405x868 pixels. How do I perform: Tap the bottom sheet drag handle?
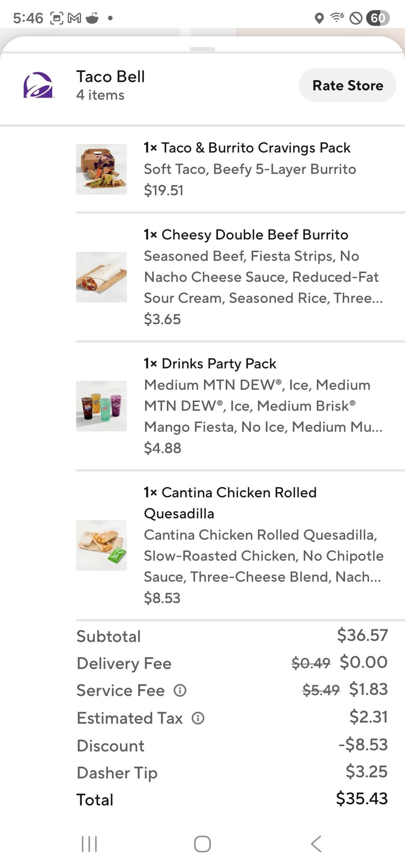coord(202,49)
